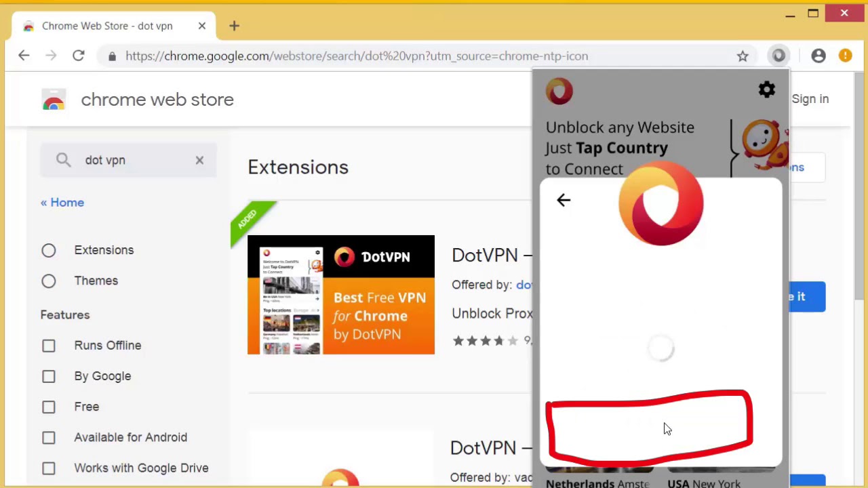Open the second DotVPN result title
The image size is (868, 488).
[x=492, y=448]
